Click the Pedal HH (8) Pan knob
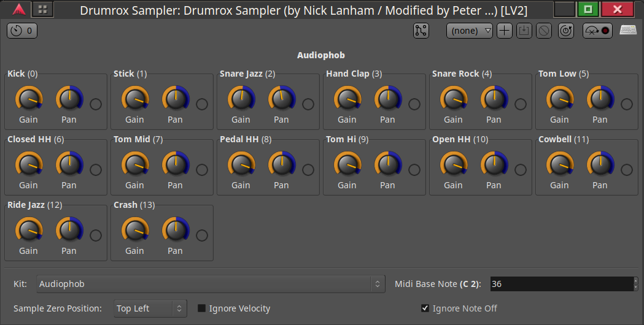Screen dimensions: 644x325 (282, 164)
